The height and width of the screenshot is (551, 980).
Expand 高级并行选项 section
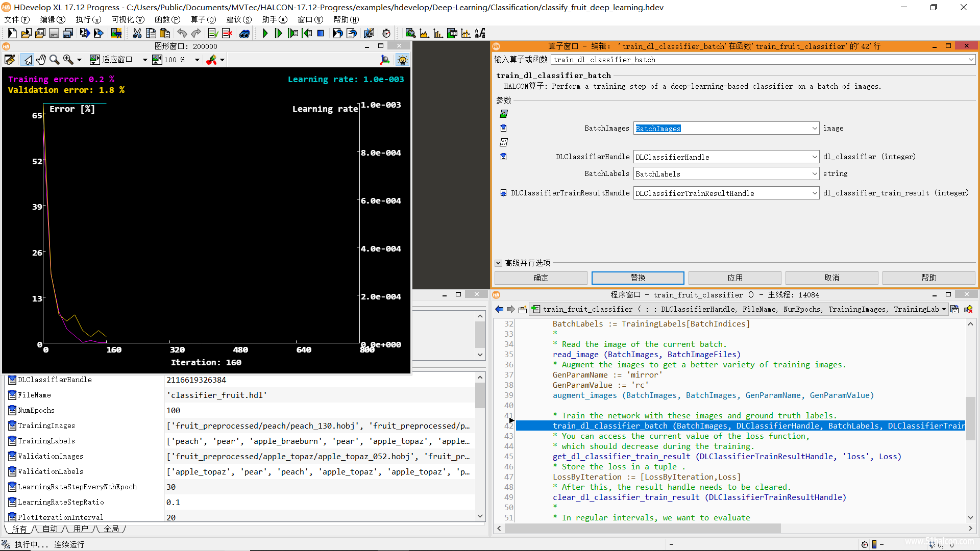[x=498, y=263]
